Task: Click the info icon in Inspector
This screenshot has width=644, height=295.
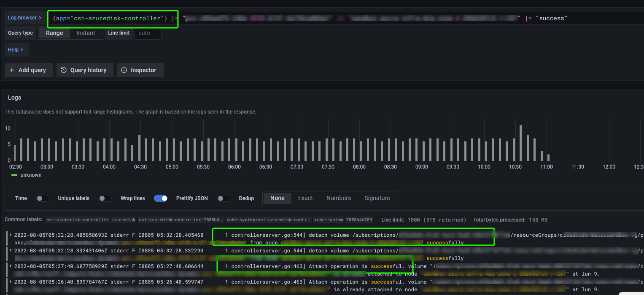Action: click(124, 70)
